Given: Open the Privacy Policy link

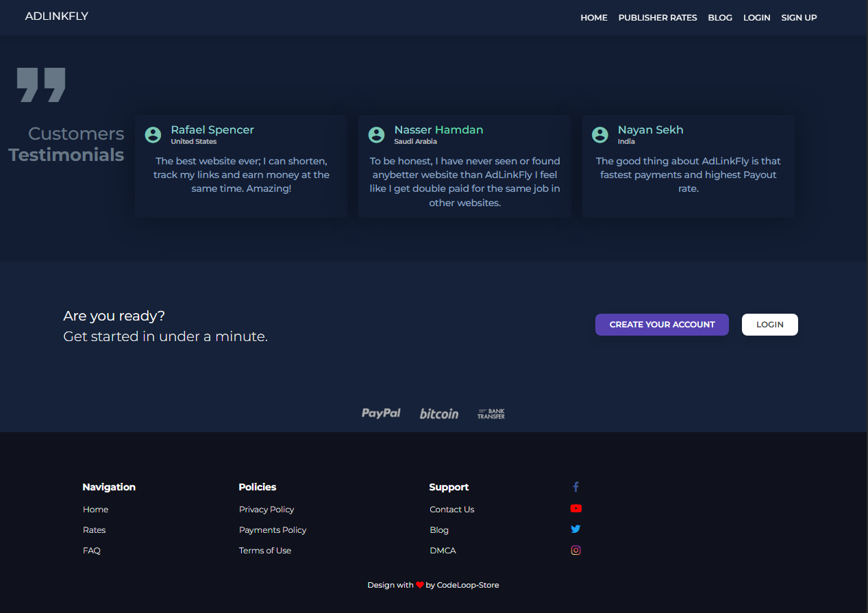Looking at the screenshot, I should pos(266,510).
